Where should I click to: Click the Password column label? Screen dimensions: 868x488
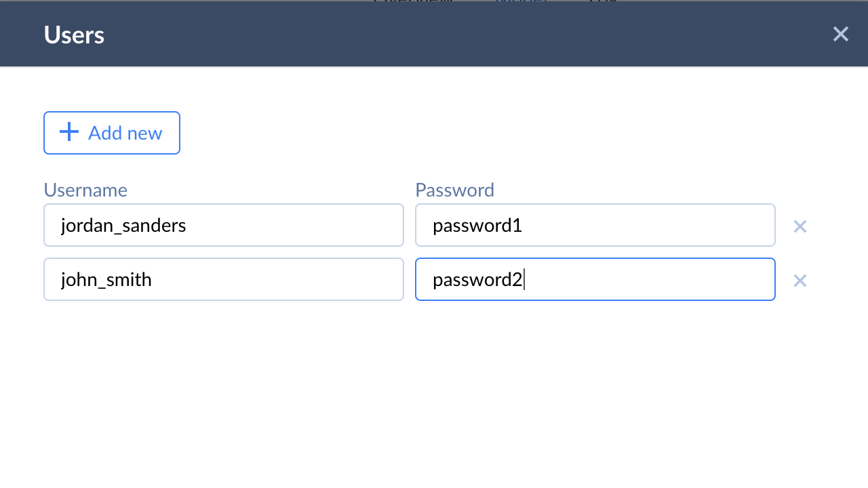click(x=454, y=190)
